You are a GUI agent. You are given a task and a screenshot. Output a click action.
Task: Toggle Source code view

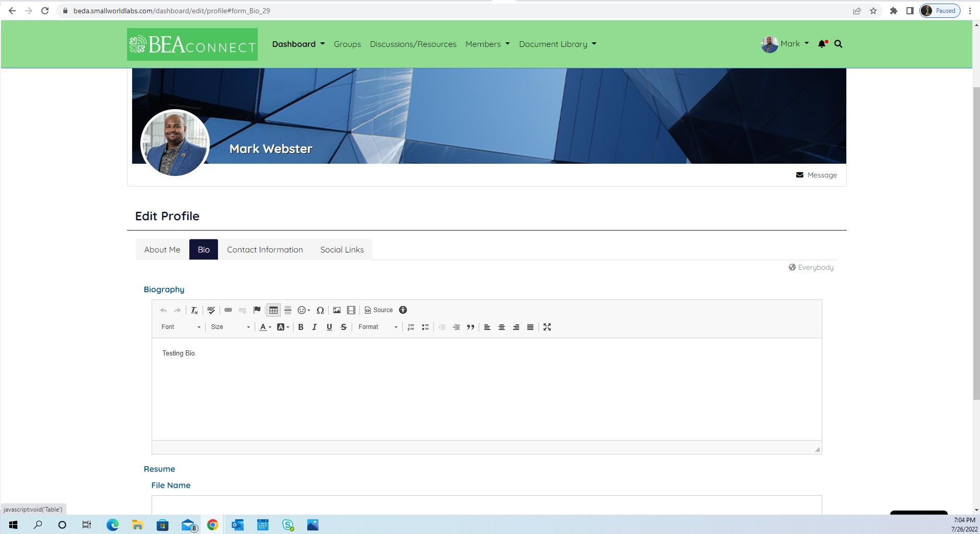379,310
